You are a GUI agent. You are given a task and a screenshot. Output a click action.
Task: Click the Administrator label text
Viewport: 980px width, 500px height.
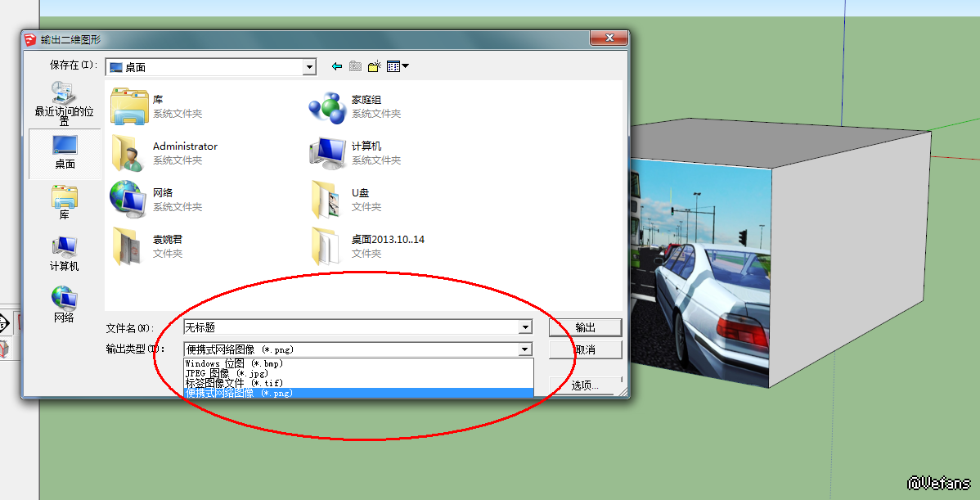point(185,146)
